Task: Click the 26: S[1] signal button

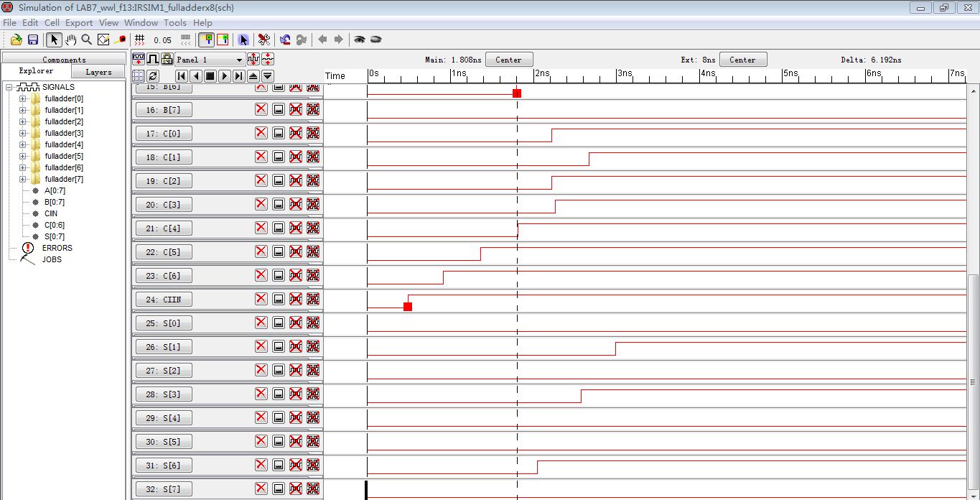Action: [x=164, y=347]
